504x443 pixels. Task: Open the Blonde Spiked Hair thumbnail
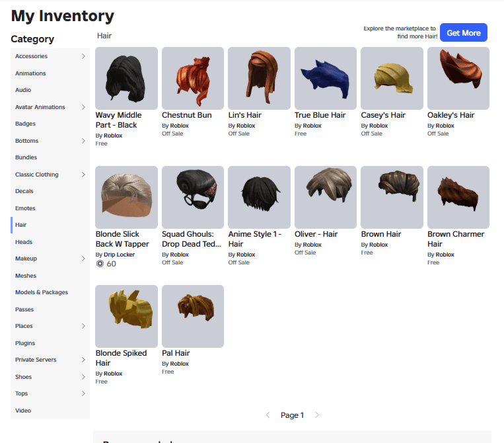pyautogui.click(x=126, y=316)
